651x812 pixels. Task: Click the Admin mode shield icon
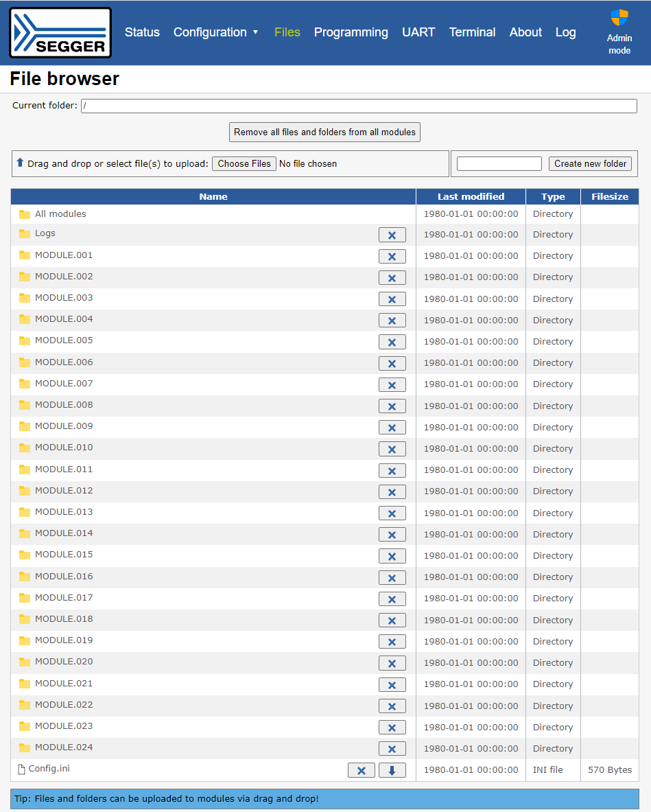(x=619, y=18)
